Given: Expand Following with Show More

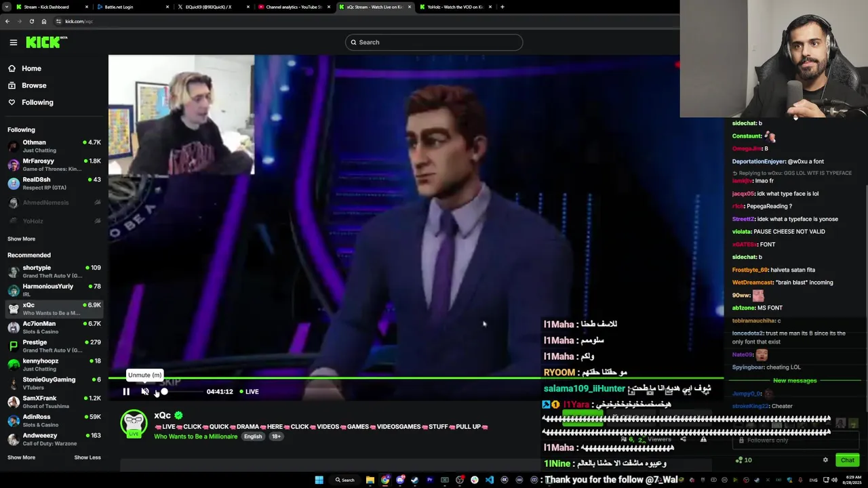Looking at the screenshot, I should [21, 239].
